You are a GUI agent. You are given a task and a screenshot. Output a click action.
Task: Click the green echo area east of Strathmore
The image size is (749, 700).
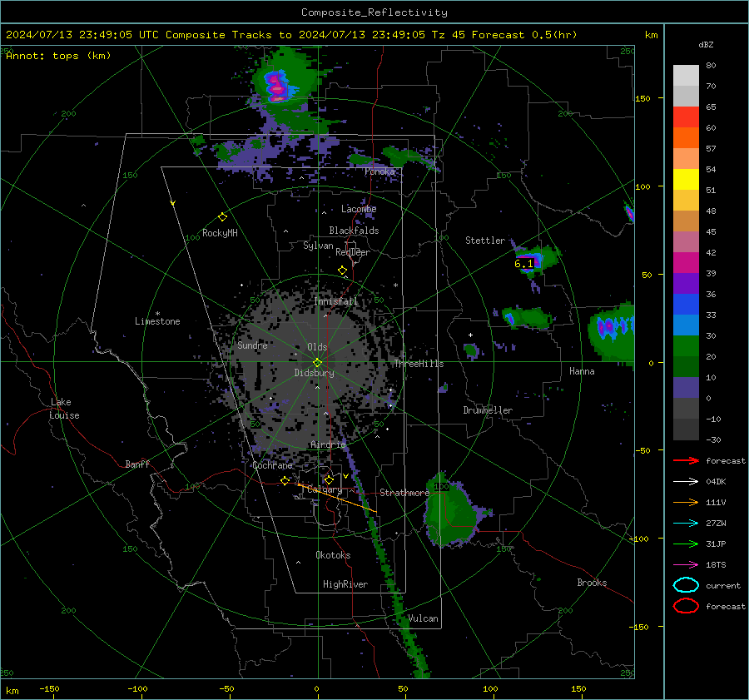449,510
